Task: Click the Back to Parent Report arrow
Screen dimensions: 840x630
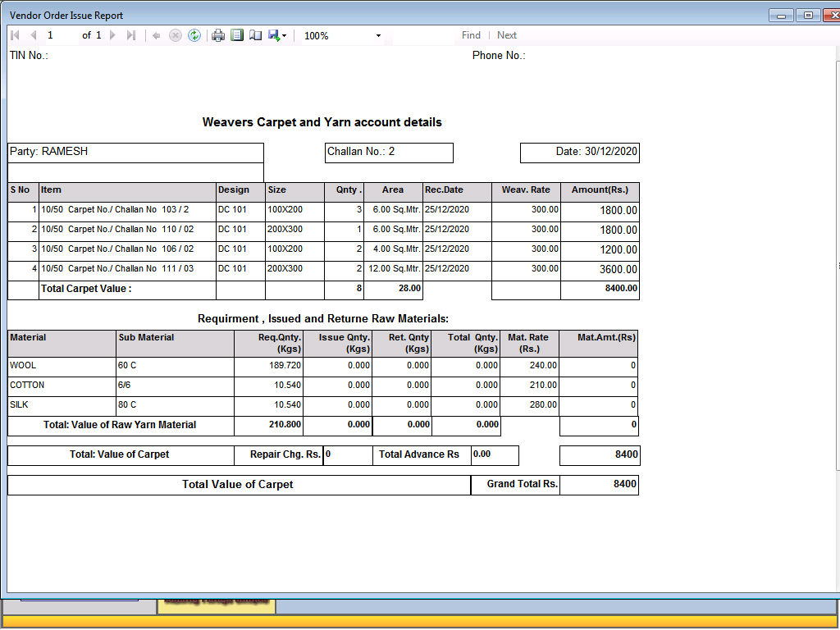Action: point(156,35)
